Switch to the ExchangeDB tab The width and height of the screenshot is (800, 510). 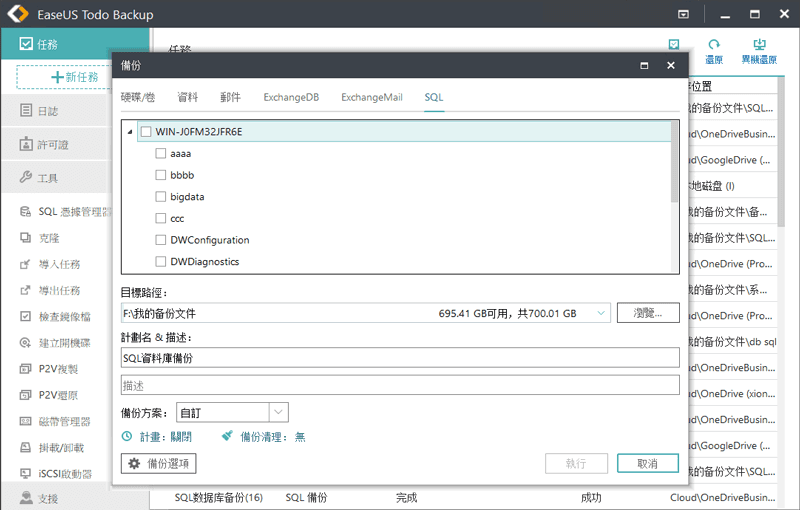291,97
